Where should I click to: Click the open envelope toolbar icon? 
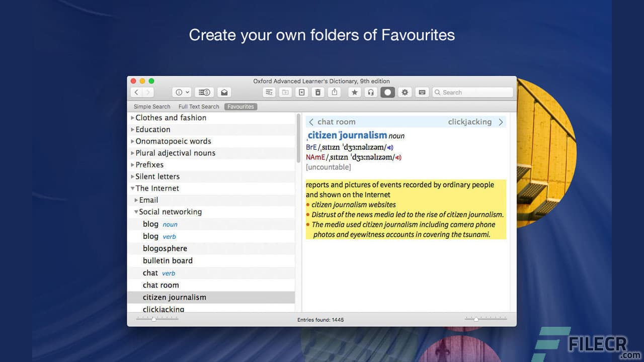tap(224, 93)
